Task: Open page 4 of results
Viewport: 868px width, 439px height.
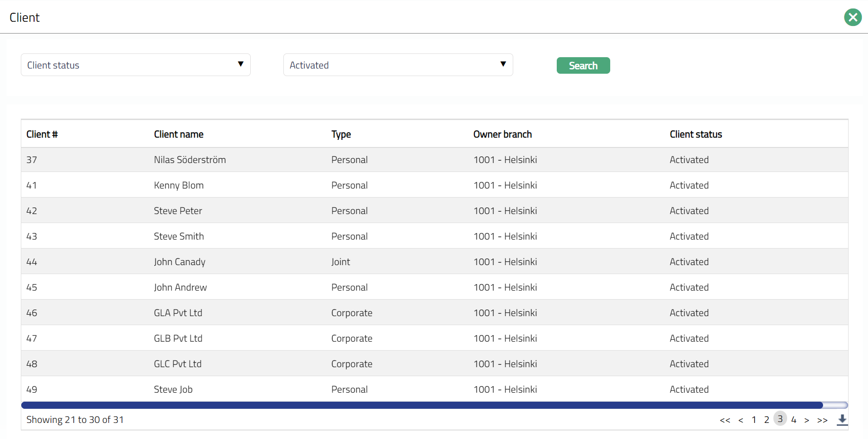Action: point(794,420)
